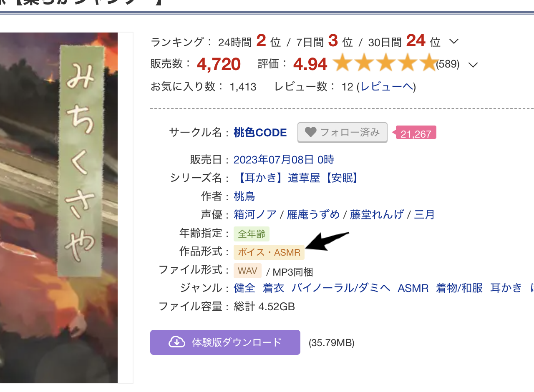Click the 全年齢 age rating tag
This screenshot has width=534, height=392.
252,234
